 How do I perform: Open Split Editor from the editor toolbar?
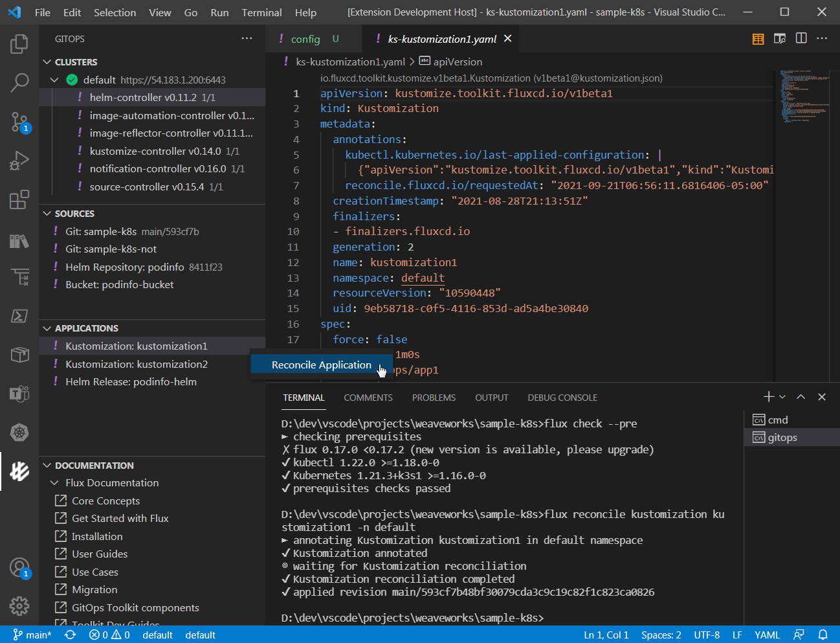coord(801,38)
